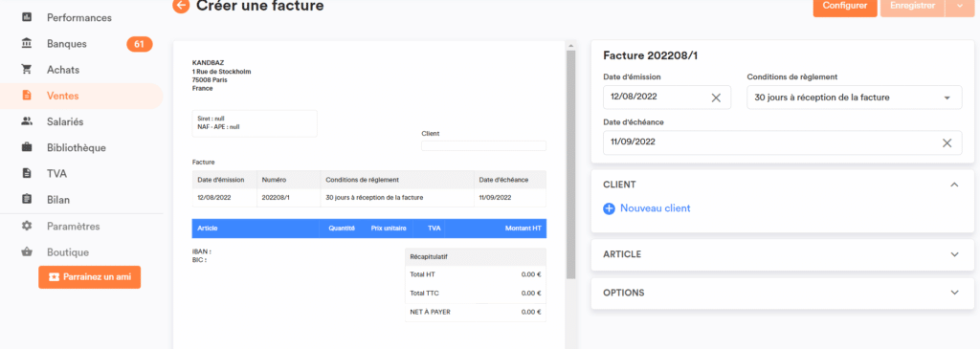Click the Siret : null text
980x349 pixels.
coord(210,119)
